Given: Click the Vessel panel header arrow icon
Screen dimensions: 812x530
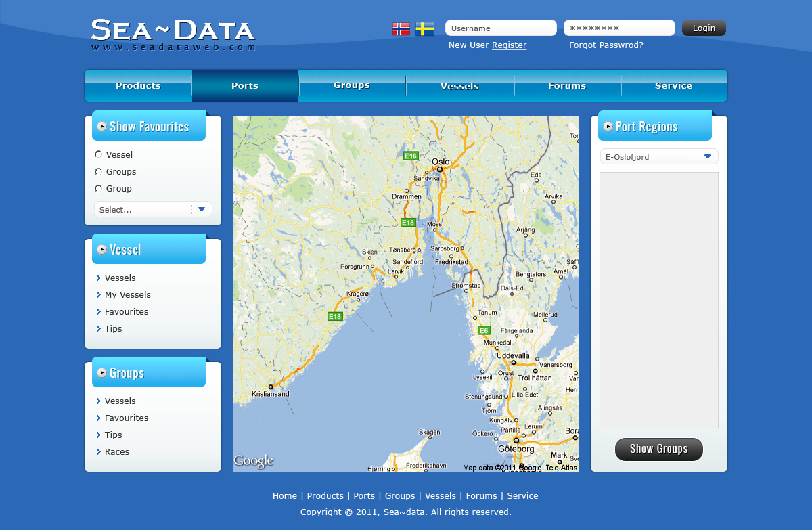Looking at the screenshot, I should click(101, 249).
